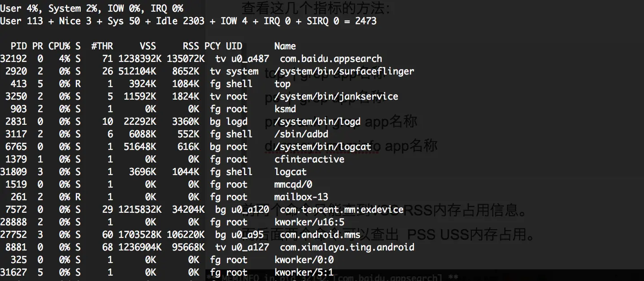Click the PID column header
The image size is (644, 281).
tap(19, 46)
